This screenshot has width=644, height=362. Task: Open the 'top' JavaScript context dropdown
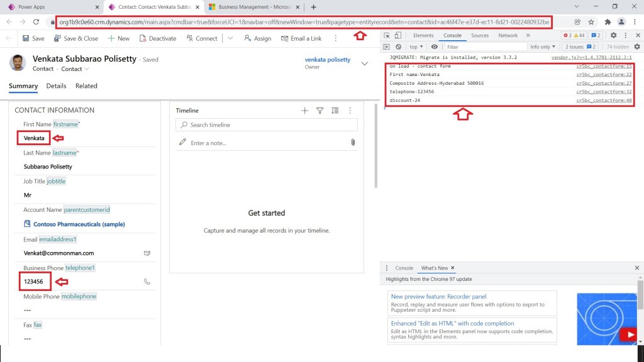416,47
